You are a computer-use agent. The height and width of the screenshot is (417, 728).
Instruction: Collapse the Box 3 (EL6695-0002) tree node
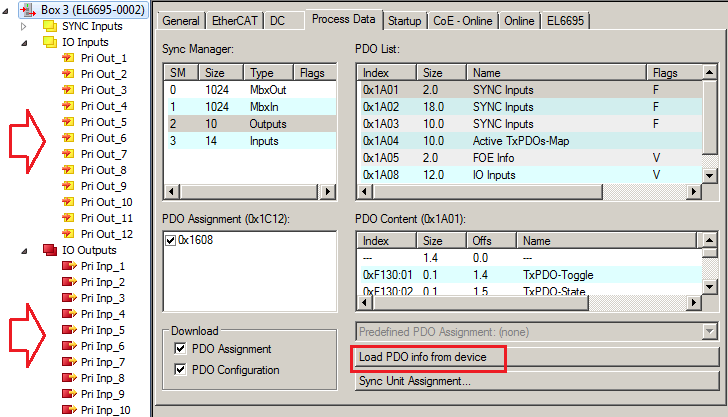pos(5,10)
